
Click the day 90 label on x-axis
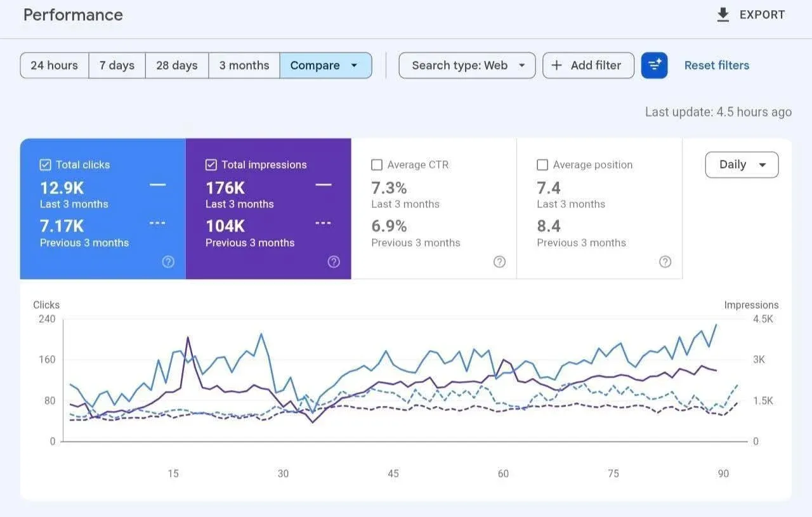[723, 473]
